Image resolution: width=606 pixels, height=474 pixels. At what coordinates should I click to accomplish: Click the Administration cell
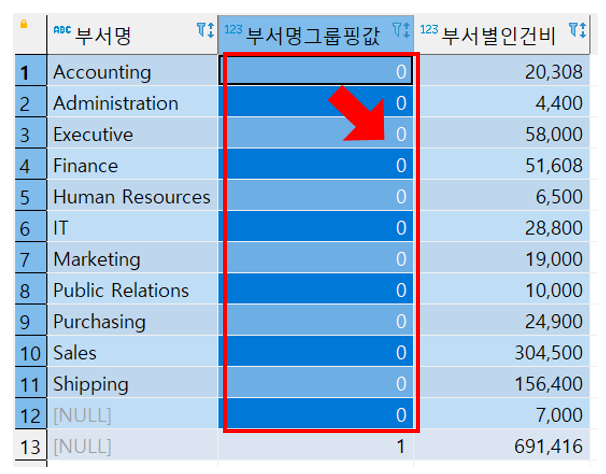(133, 102)
